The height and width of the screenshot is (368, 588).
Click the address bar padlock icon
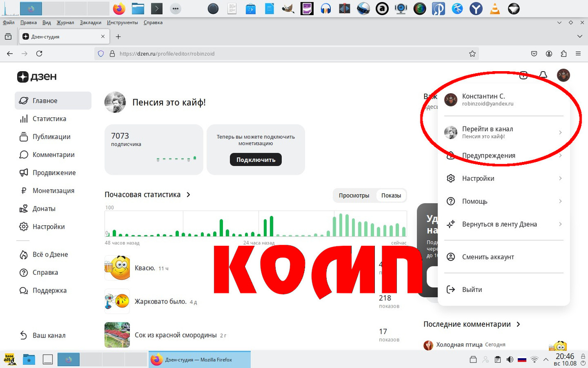tap(112, 54)
